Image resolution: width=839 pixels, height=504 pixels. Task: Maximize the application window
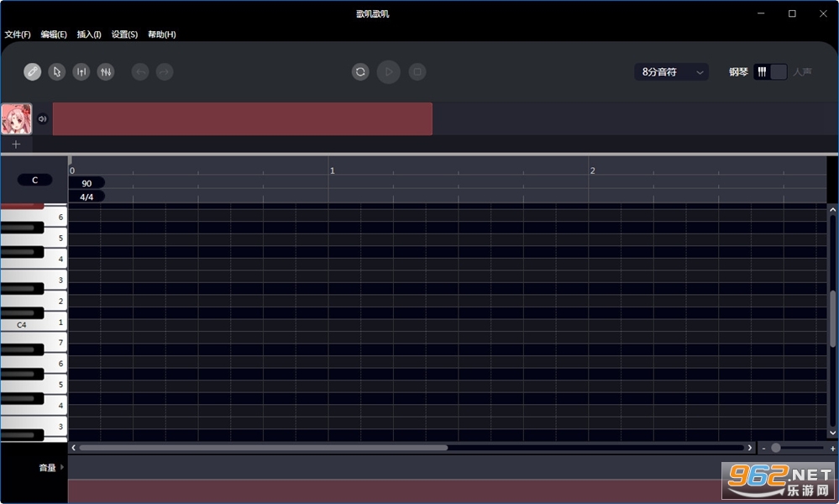[792, 13]
